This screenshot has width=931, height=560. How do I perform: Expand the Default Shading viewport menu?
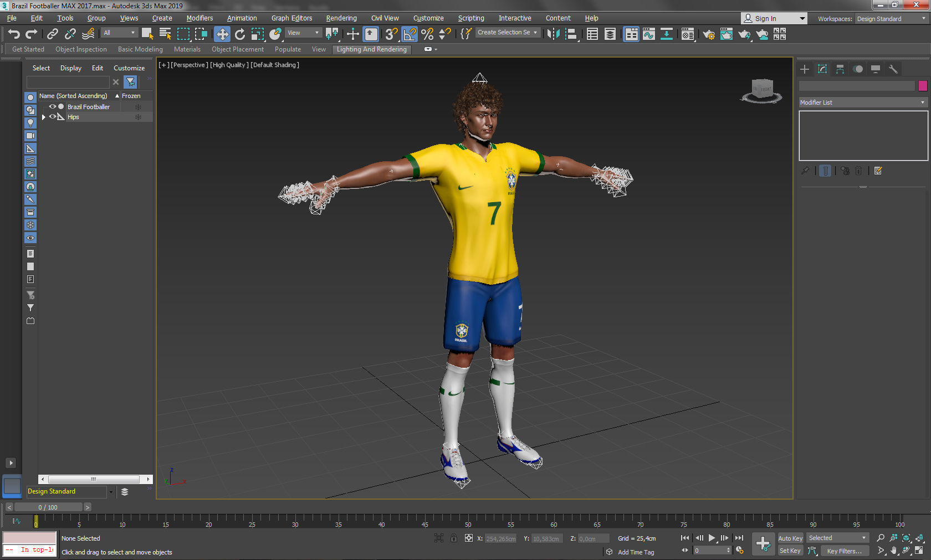pyautogui.click(x=275, y=65)
